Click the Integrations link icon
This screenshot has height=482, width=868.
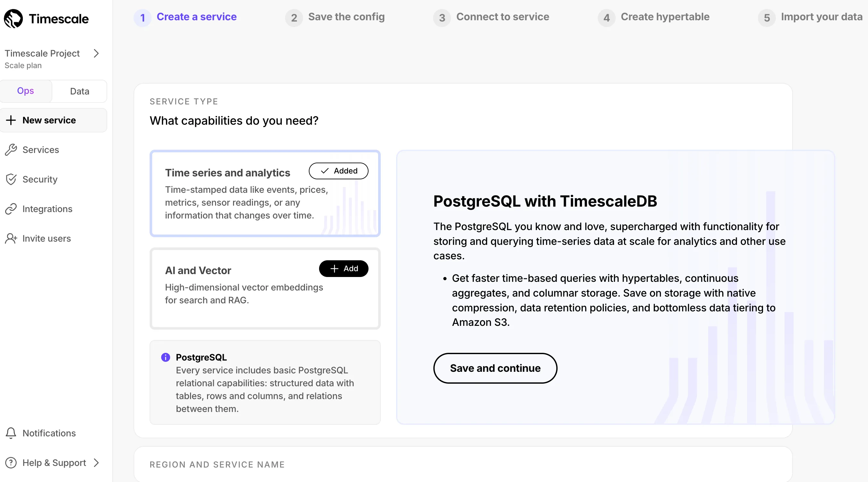pos(11,209)
